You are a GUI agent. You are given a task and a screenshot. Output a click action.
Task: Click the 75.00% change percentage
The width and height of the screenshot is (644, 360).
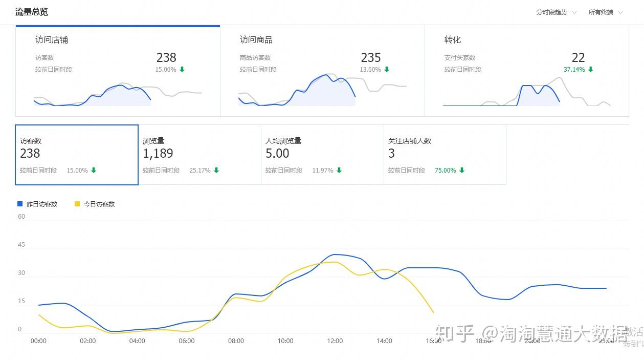pyautogui.click(x=446, y=171)
